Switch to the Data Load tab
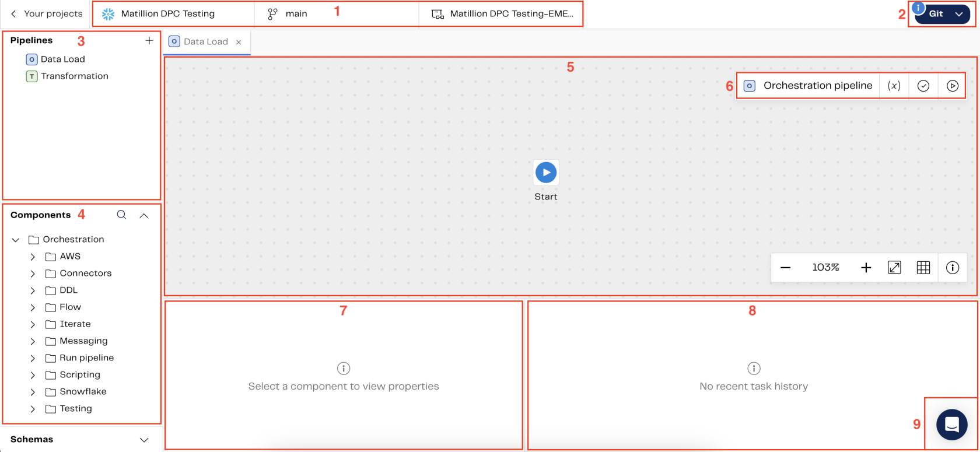 coord(205,41)
